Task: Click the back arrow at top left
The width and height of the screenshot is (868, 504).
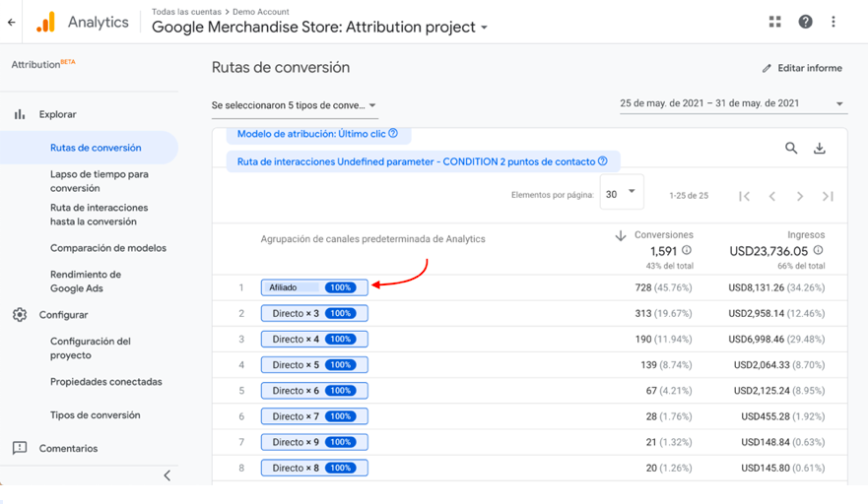Action: [12, 23]
